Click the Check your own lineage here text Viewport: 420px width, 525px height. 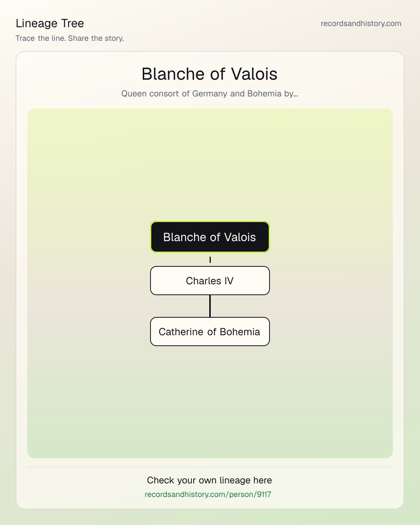click(x=210, y=480)
